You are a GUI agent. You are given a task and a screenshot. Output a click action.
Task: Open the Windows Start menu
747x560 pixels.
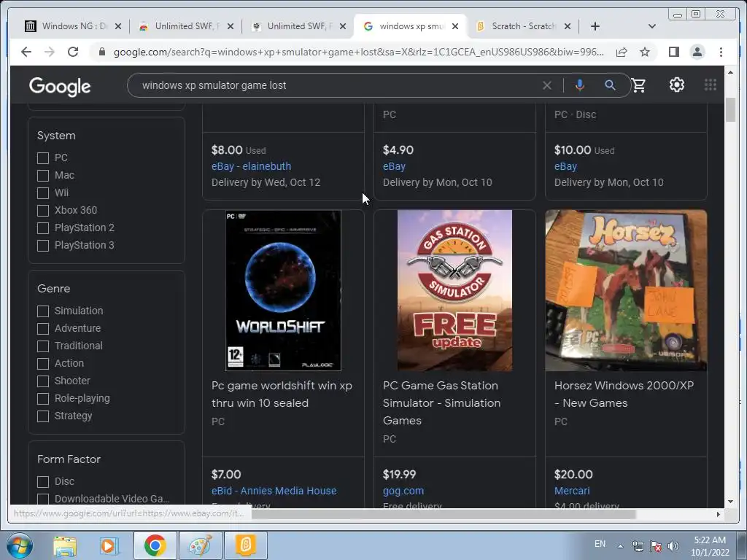pos(20,545)
